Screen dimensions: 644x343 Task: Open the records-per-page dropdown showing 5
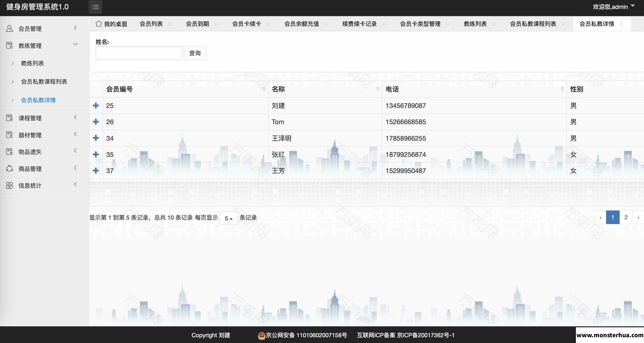coord(229,218)
